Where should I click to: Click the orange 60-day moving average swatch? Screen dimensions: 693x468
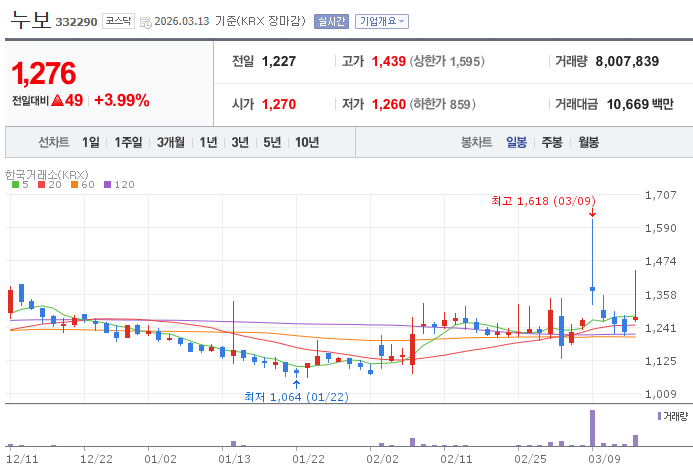pos(74,185)
